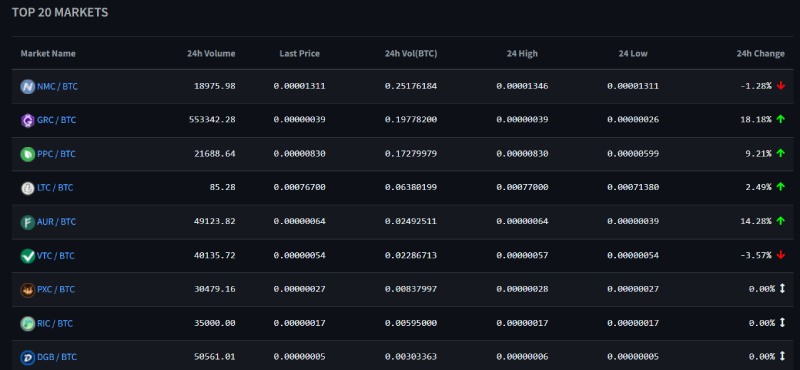Click the unchanged arrow icon in RIC row
800x370 pixels.
[781, 323]
